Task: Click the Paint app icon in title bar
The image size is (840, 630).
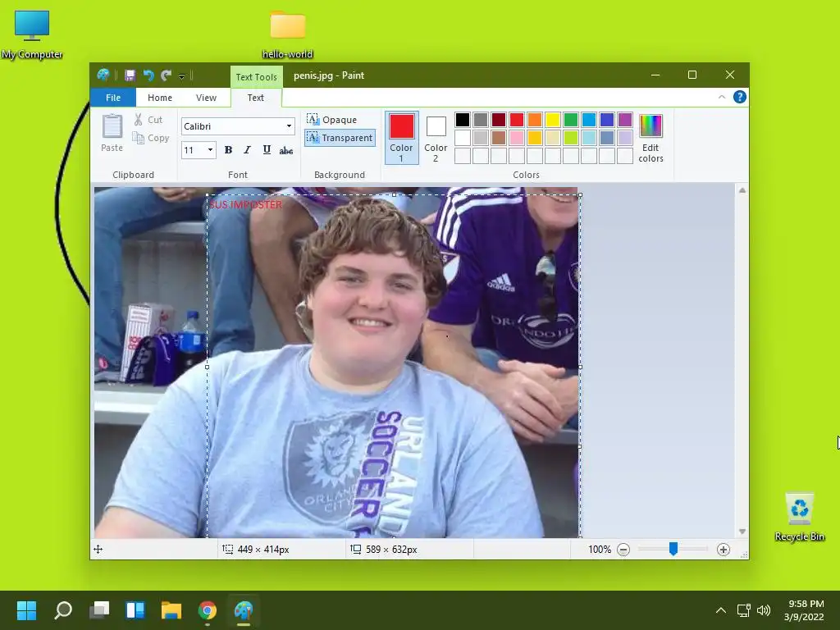Action: [x=103, y=75]
